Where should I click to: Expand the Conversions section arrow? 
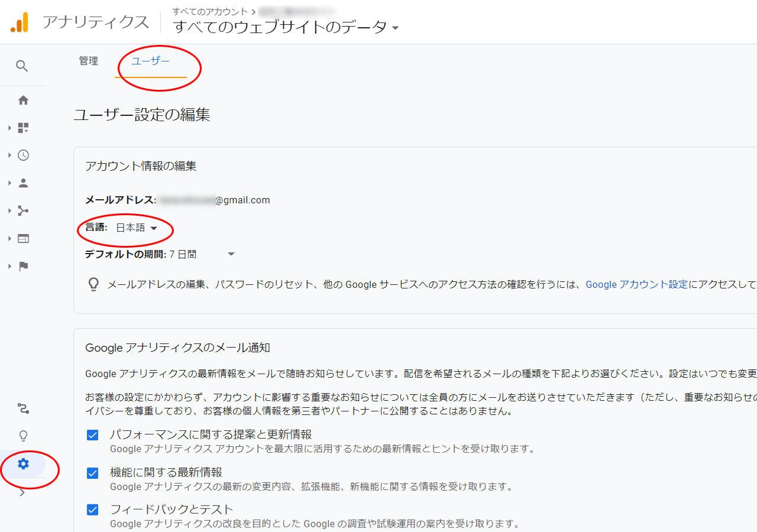(10, 267)
